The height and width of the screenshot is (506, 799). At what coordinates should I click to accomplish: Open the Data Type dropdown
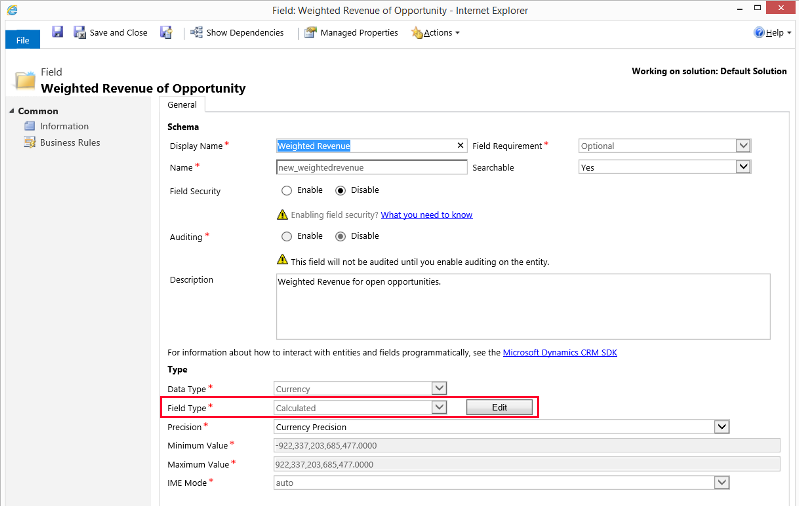coord(360,389)
